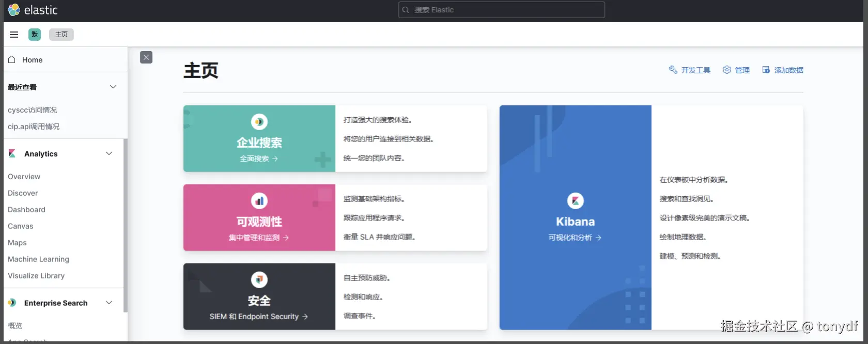This screenshot has width=868, height=344.
Task: Click the 全面搜索 arrow link
Action: point(259,159)
